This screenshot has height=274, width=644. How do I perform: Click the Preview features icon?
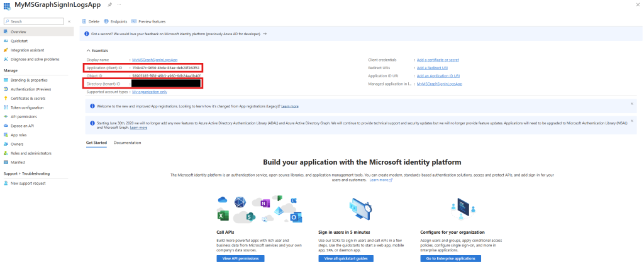[134, 21]
